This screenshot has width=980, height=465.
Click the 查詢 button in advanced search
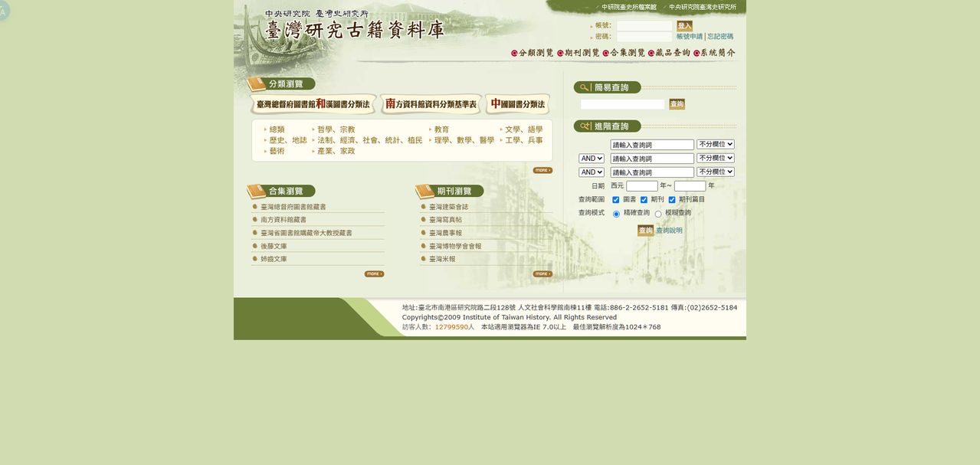click(645, 231)
